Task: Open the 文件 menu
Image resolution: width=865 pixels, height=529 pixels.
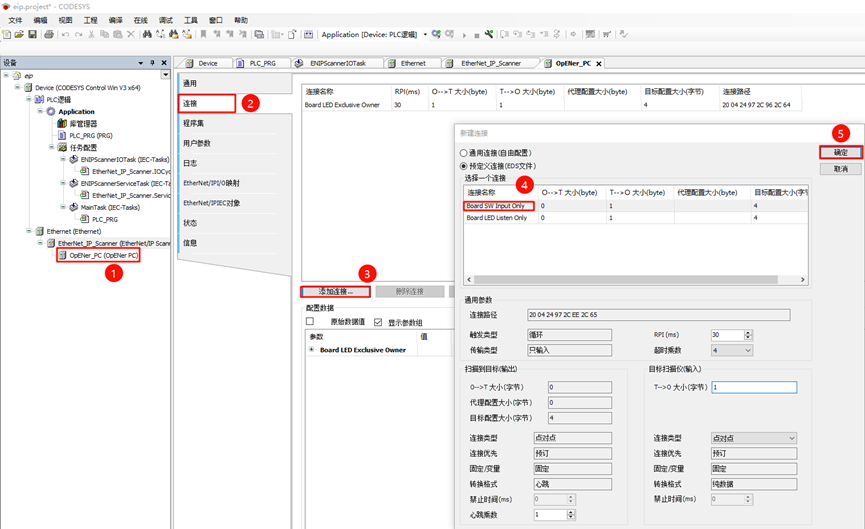Action: 15,20
